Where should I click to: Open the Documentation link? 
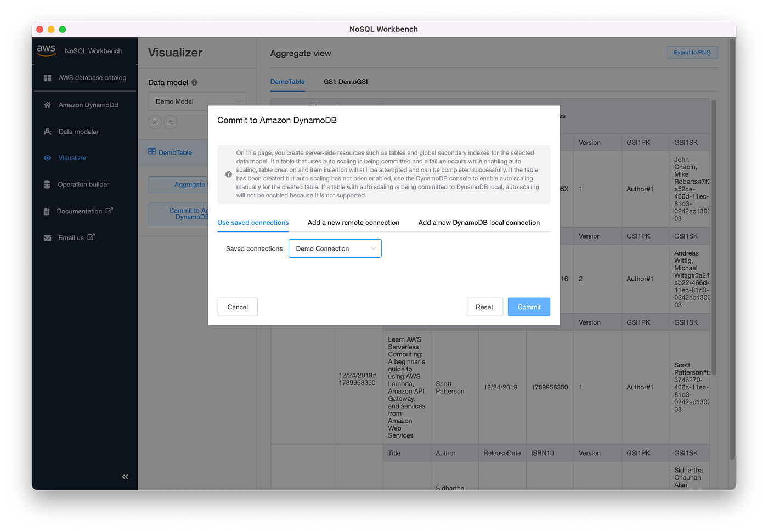80,211
